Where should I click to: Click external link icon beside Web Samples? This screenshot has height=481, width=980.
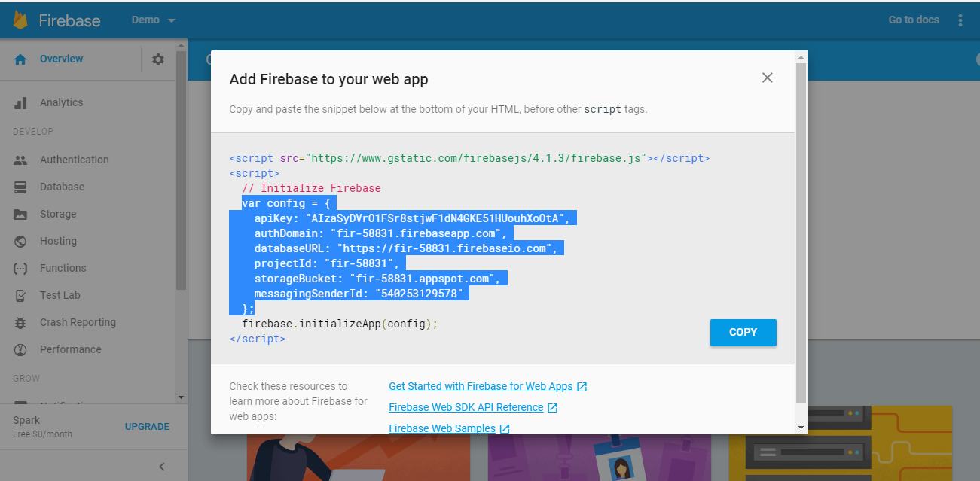[x=505, y=429]
